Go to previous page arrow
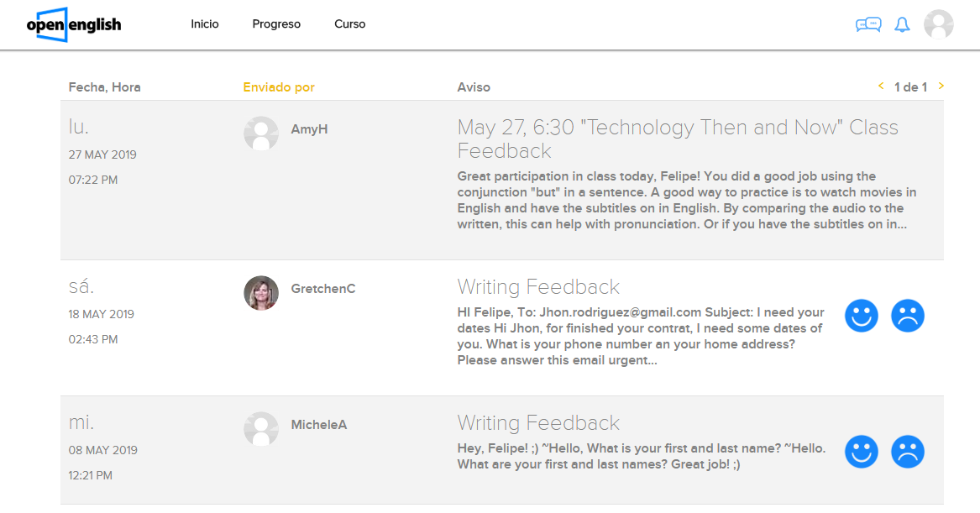Viewport: 980px width, 513px height. 881,86
